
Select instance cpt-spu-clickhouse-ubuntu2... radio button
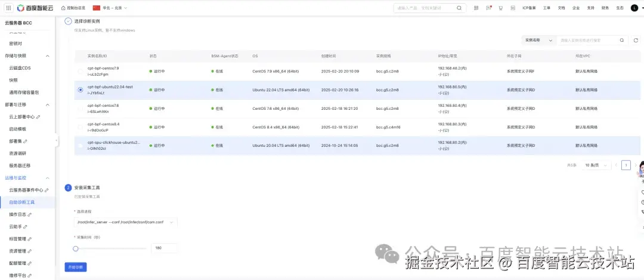pos(80,146)
